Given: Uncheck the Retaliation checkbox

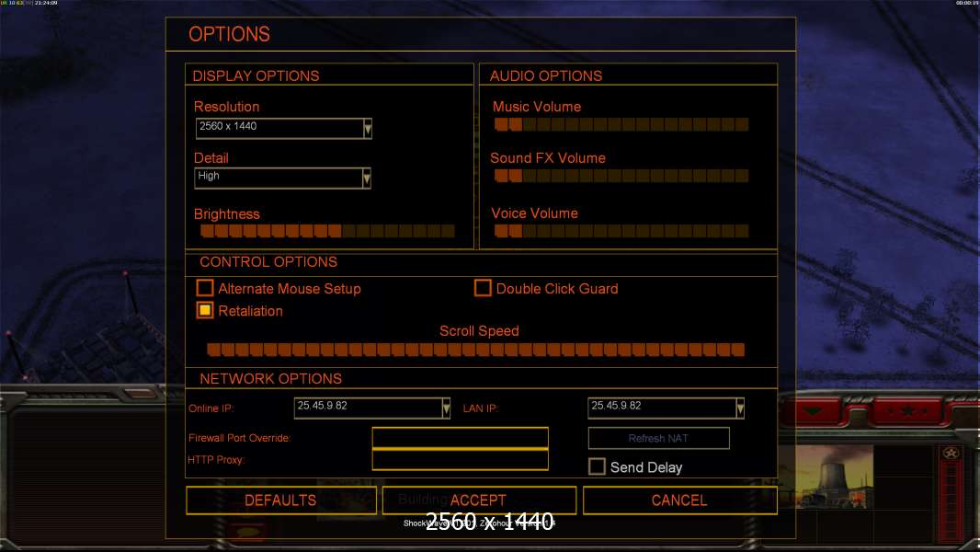Looking at the screenshot, I should point(205,310).
